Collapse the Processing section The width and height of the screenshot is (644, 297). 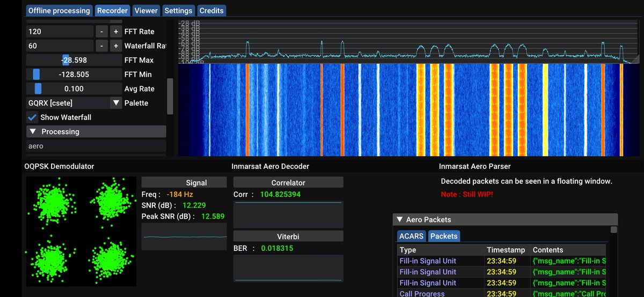click(96, 132)
